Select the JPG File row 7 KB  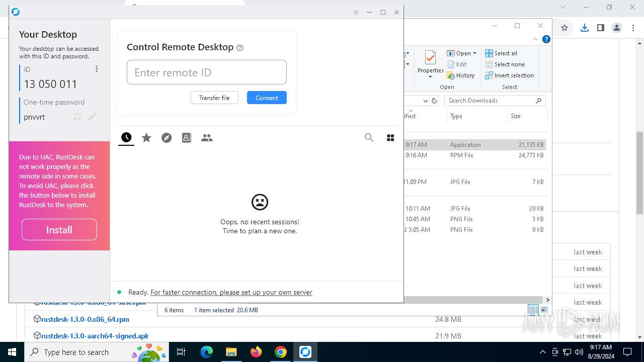(475, 182)
